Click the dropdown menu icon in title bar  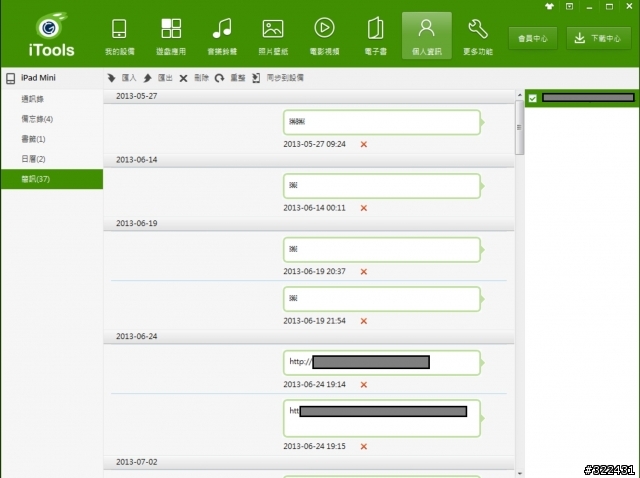[569, 6]
